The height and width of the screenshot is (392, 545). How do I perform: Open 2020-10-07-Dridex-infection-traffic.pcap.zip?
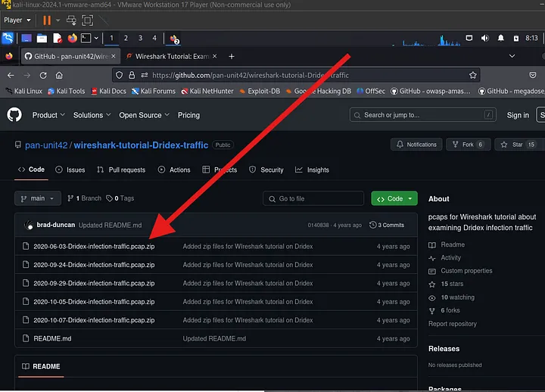pyautogui.click(x=94, y=320)
